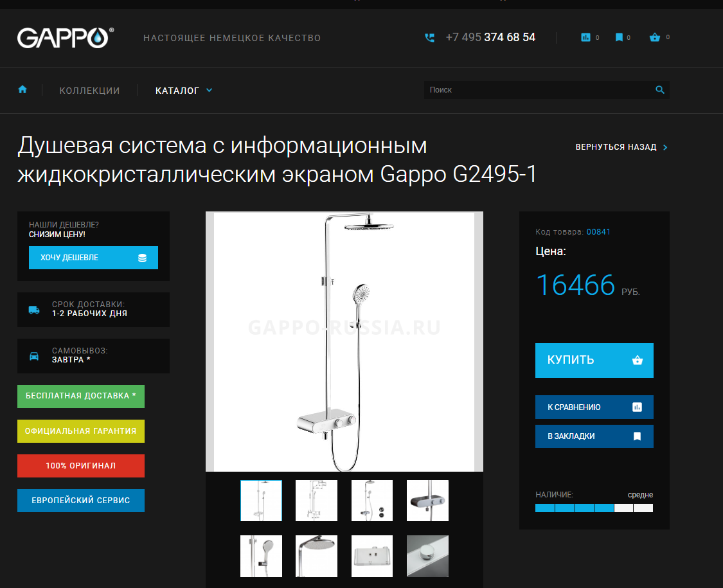Select the third thumbnail with round knobs
The height and width of the screenshot is (588, 723).
[371, 501]
